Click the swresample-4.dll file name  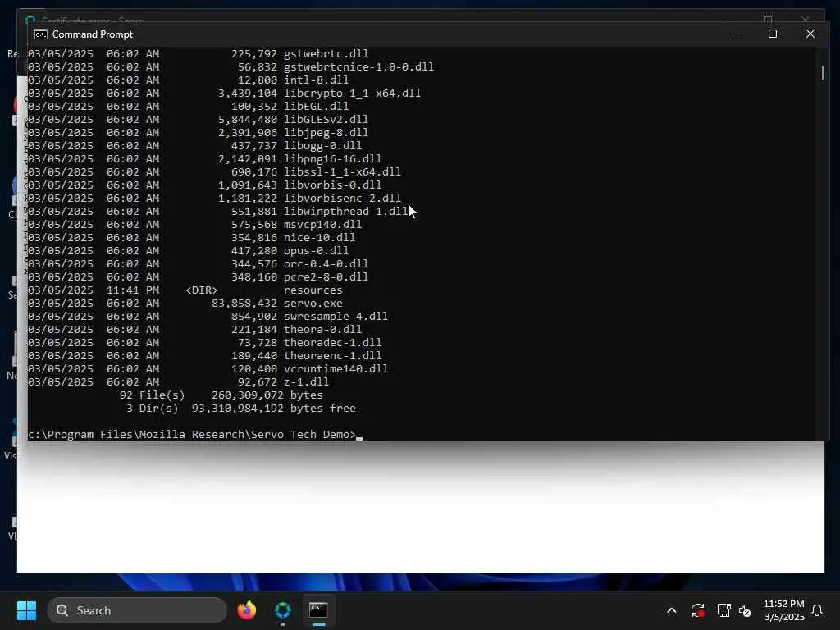coord(336,317)
